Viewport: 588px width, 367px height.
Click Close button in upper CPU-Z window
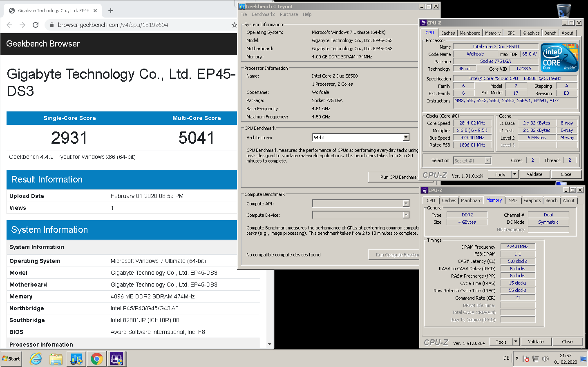(x=566, y=174)
